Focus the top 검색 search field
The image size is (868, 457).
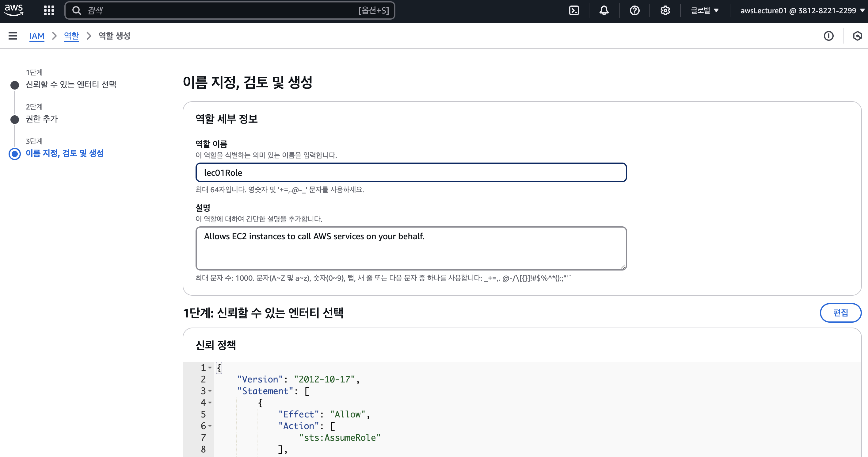(x=230, y=11)
